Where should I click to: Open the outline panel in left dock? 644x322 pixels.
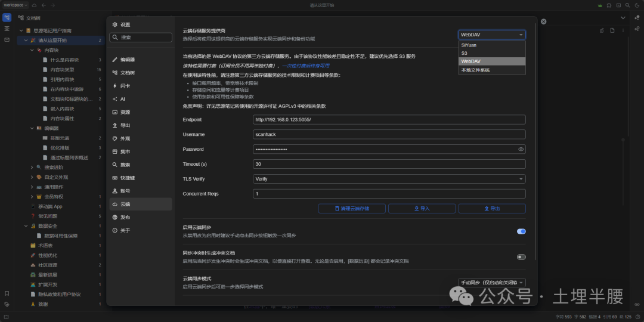pyautogui.click(x=7, y=29)
